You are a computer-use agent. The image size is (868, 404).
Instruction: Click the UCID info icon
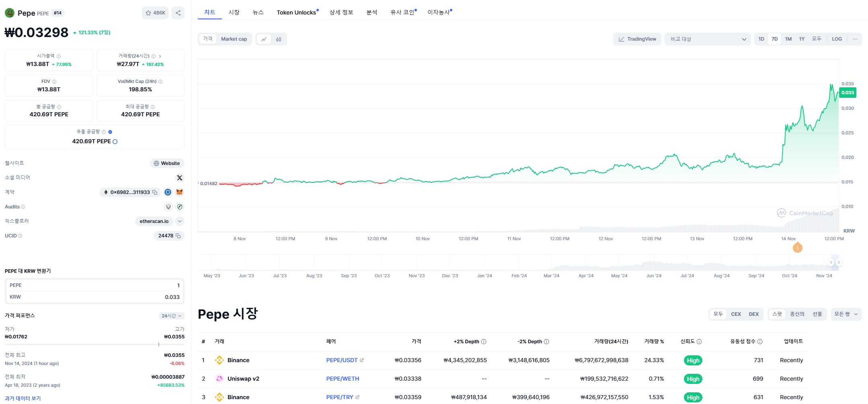(x=20, y=236)
